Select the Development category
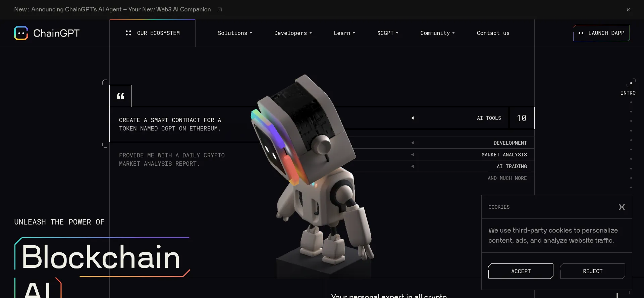 point(510,143)
